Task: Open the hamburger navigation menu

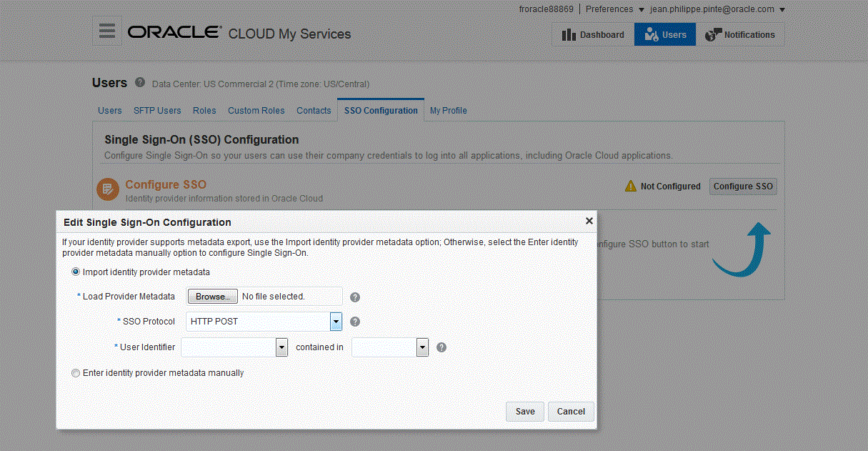Action: coord(106,30)
